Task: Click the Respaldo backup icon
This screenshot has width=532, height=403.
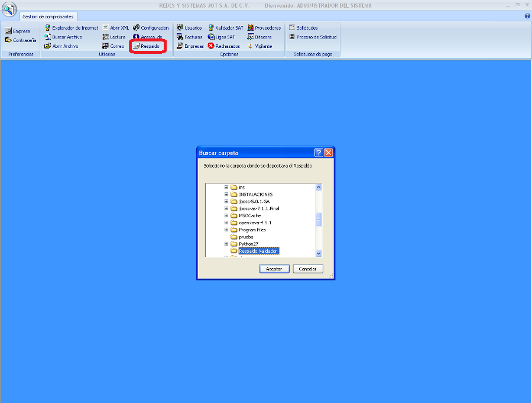Action: [x=137, y=46]
